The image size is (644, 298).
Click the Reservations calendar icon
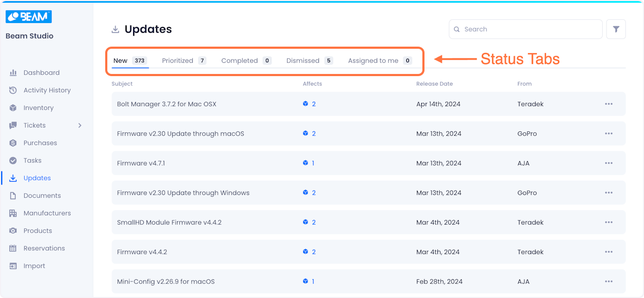click(13, 248)
